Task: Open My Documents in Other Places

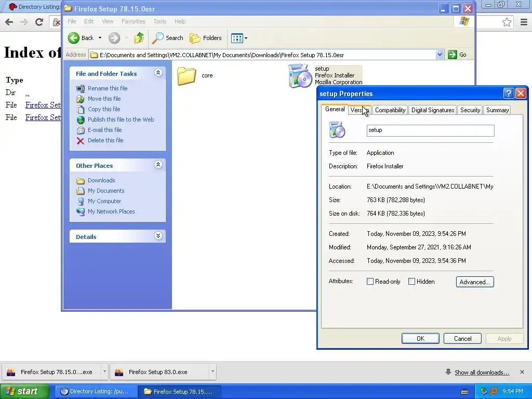Action: point(106,191)
